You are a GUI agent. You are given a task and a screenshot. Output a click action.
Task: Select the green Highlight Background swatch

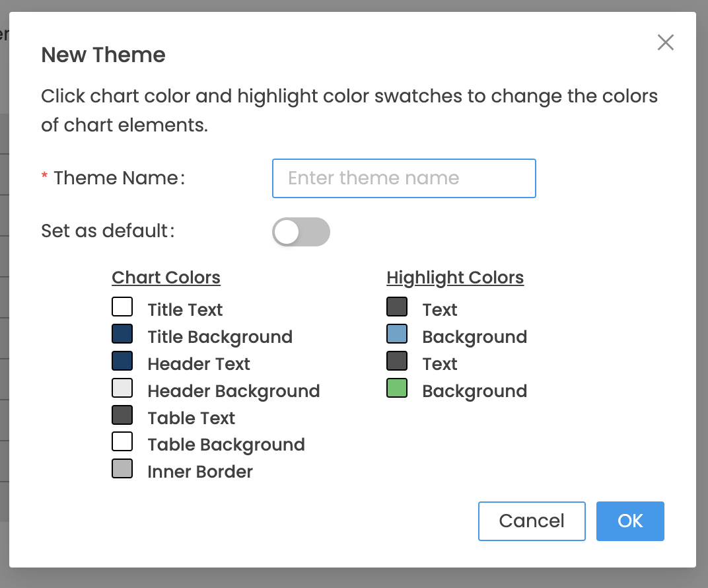tap(397, 388)
